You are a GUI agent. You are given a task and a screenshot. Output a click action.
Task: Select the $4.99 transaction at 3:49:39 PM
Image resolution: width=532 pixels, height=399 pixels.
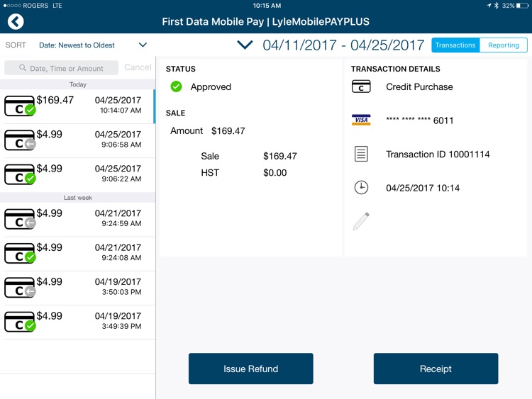78,322
